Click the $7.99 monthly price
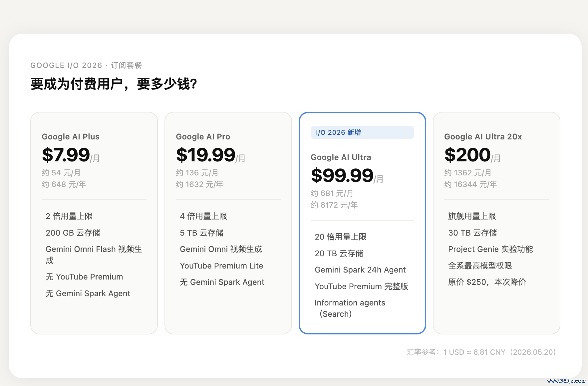 [71, 155]
